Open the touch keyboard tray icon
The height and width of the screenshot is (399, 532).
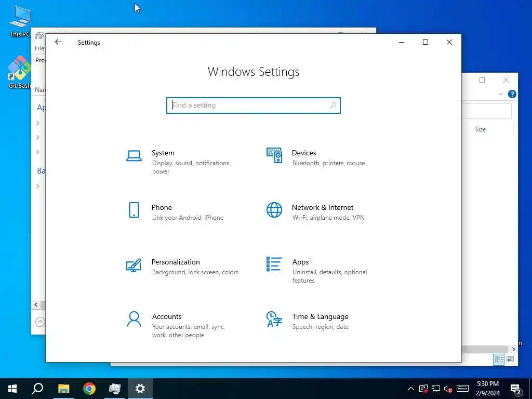[x=462, y=389]
